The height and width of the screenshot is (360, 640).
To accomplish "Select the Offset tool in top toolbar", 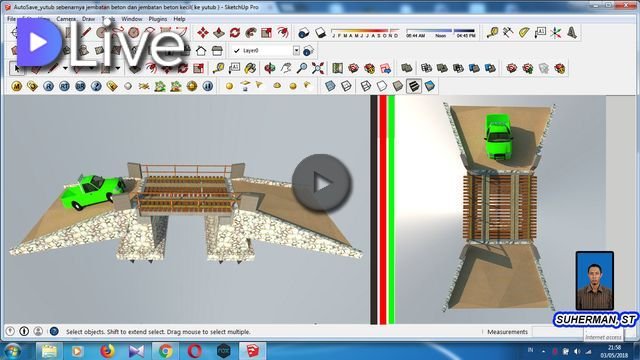I will (282, 33).
